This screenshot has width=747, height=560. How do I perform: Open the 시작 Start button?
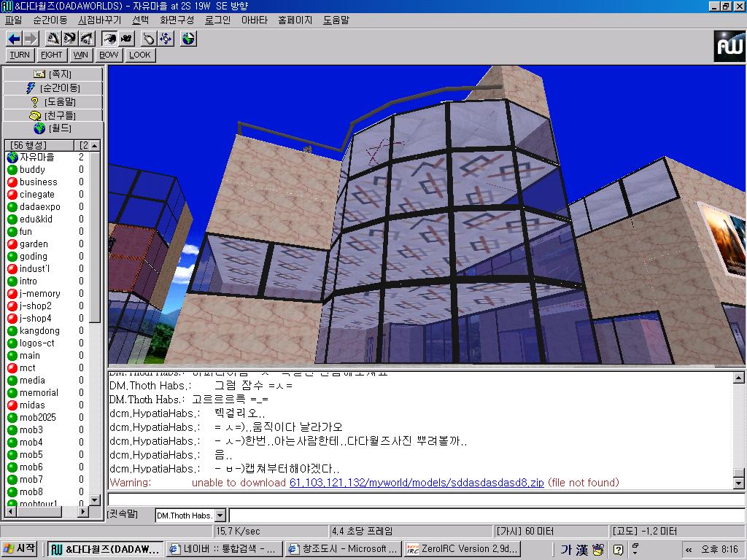(x=20, y=549)
